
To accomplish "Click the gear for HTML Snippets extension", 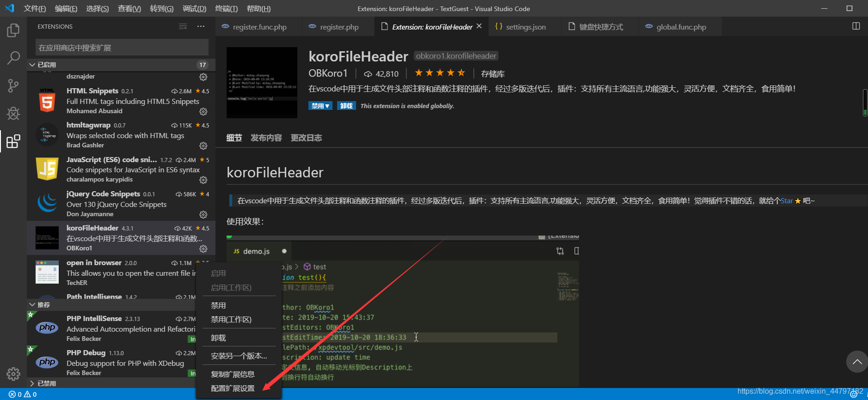I will [x=203, y=112].
